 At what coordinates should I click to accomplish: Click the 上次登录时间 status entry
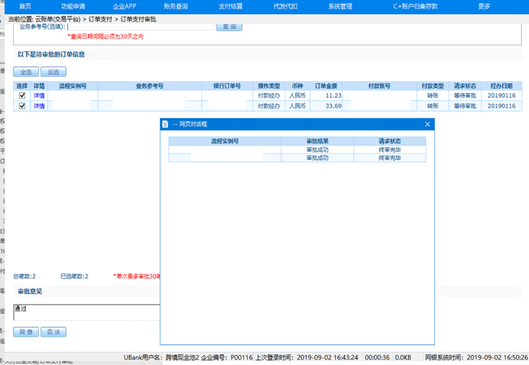coord(306,357)
